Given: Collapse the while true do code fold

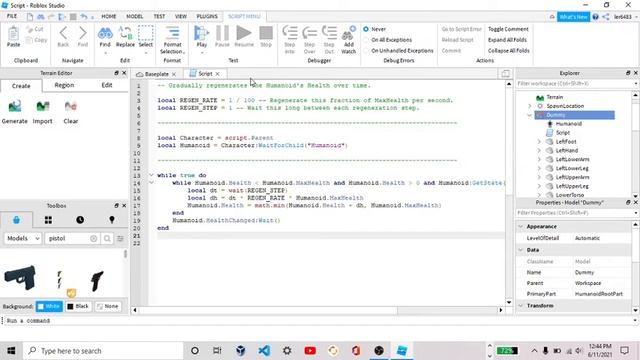Looking at the screenshot, I should point(151,175).
